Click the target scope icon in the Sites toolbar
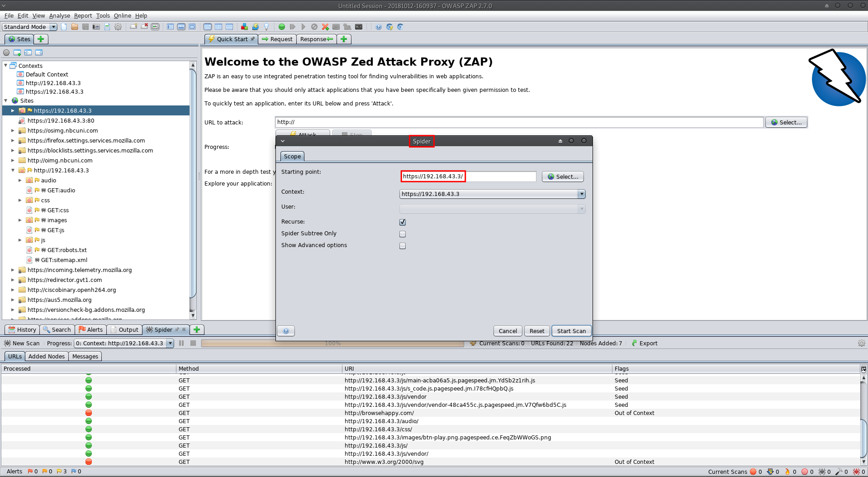The height and width of the screenshot is (477, 868). pos(6,52)
